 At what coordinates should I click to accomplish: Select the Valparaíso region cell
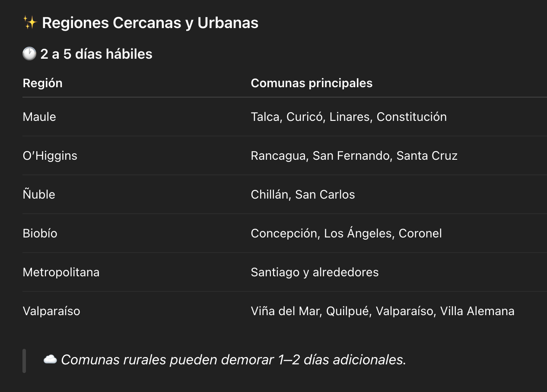click(x=51, y=311)
